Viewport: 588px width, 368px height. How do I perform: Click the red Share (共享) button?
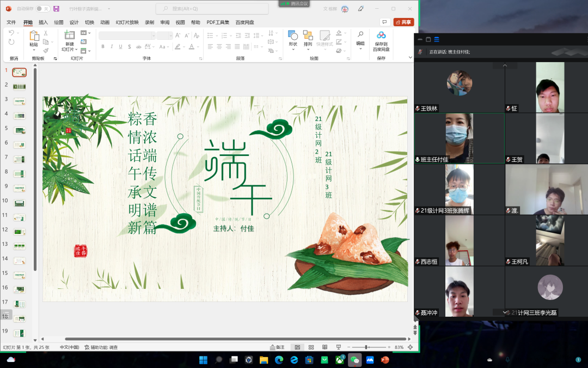tap(403, 22)
